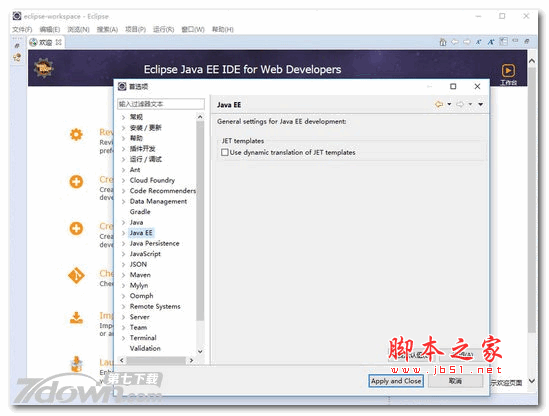549x416 pixels.
Task: Expand the JavaScript tree node
Action: pyautogui.click(x=123, y=254)
